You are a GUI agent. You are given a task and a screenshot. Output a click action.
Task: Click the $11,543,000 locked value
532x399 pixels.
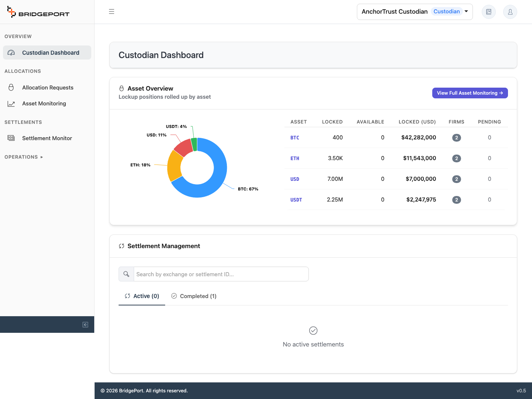(419, 158)
